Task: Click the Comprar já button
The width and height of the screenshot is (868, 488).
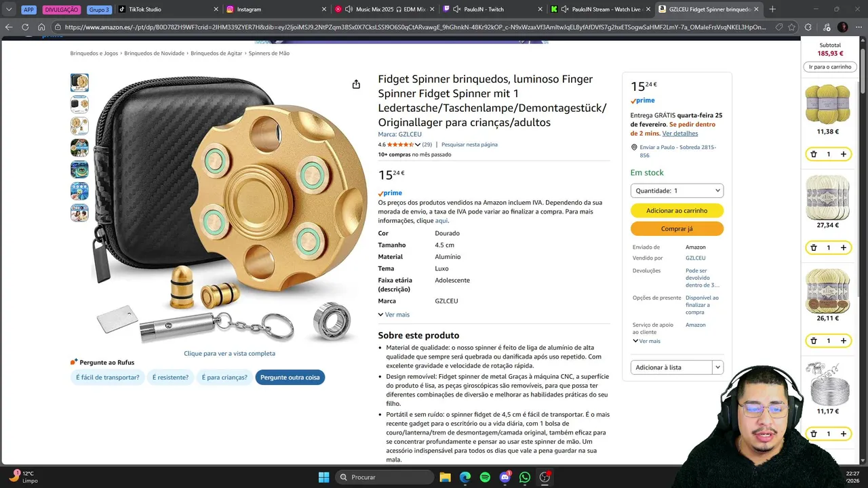Action: [x=677, y=229]
